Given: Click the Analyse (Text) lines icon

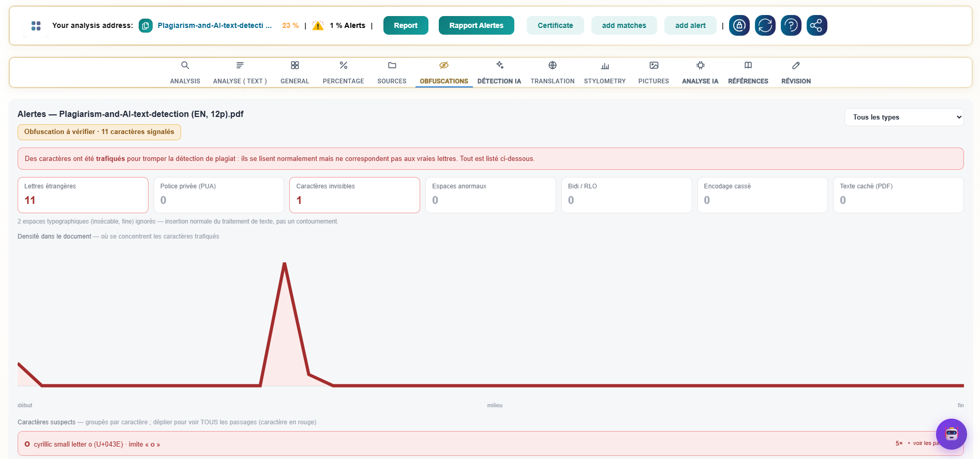Looking at the screenshot, I should pyautogui.click(x=240, y=65).
